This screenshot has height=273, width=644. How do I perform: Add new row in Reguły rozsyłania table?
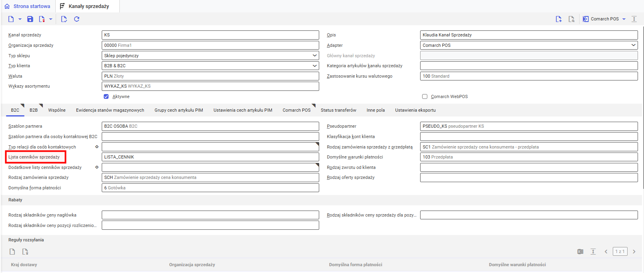[x=12, y=251]
